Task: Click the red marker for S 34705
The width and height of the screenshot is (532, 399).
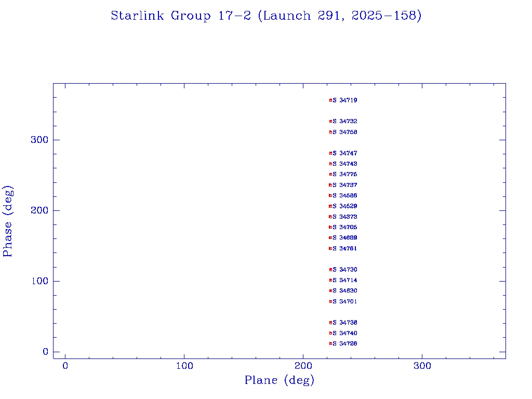Action: coord(330,227)
